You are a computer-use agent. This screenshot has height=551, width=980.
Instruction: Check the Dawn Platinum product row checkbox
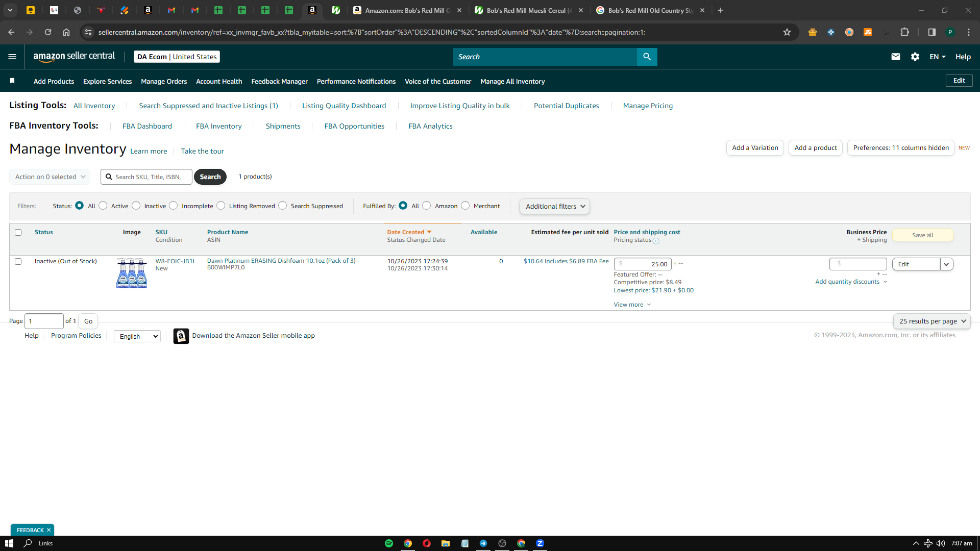(x=18, y=262)
